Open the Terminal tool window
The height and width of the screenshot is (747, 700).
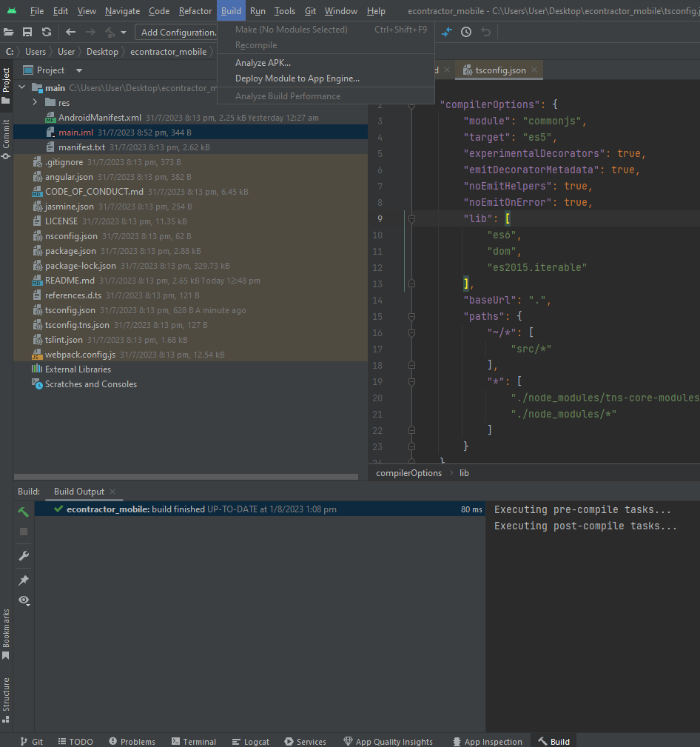tap(194, 741)
